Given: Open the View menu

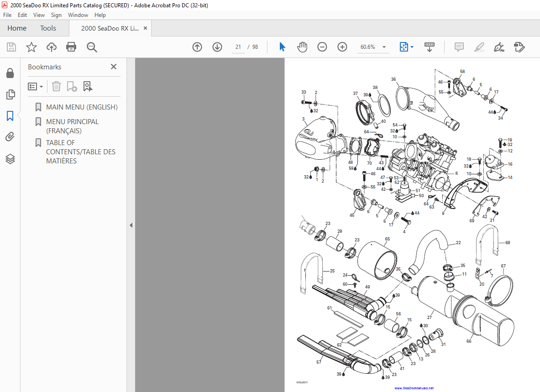Looking at the screenshot, I should (x=39, y=15).
